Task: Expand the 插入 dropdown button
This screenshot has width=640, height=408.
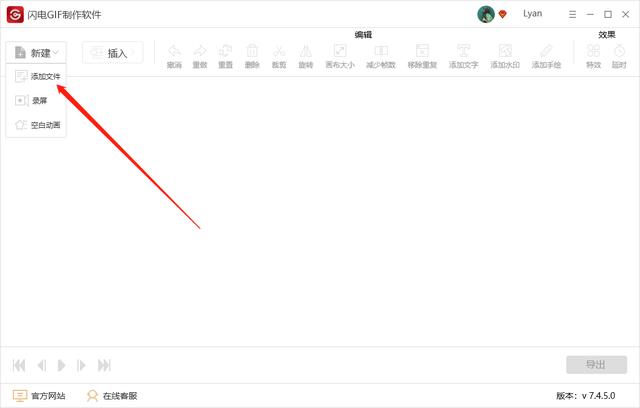Action: [113, 53]
